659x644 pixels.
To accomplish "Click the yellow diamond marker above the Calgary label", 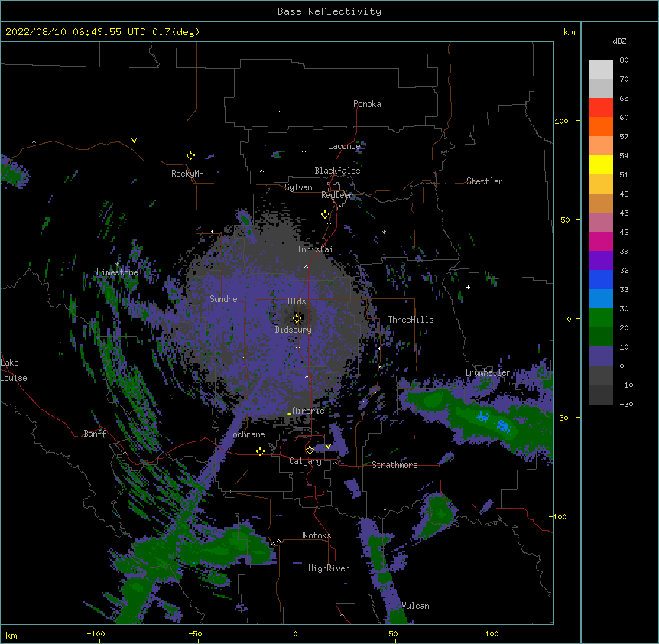I will pos(310,450).
